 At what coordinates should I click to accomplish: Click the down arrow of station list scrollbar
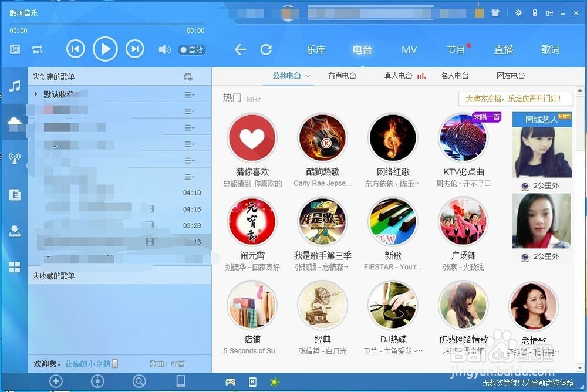(580, 368)
